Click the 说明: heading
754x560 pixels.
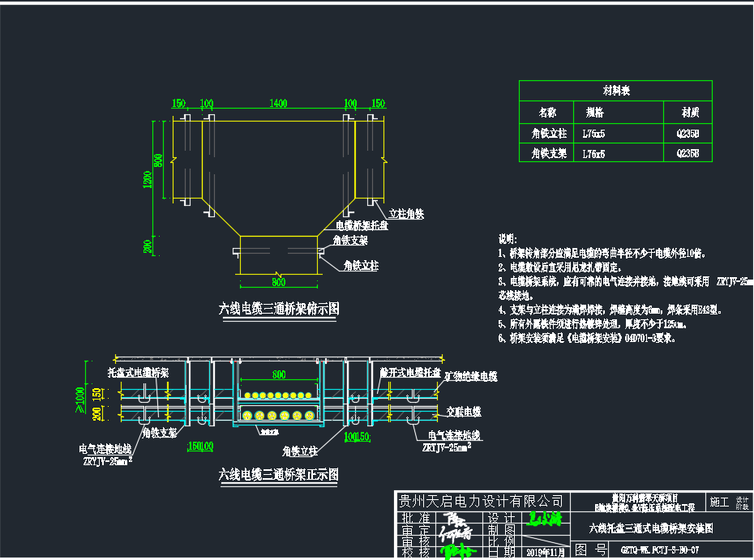pos(508,239)
